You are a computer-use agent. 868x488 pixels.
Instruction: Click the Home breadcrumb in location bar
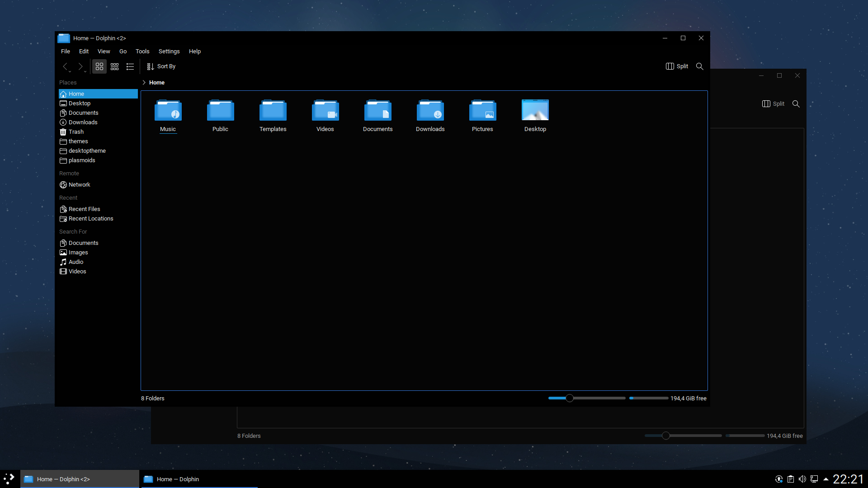(x=157, y=83)
